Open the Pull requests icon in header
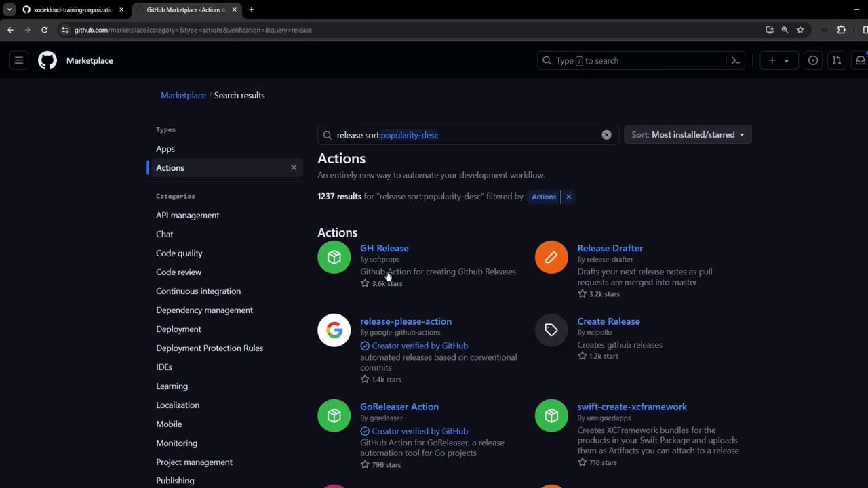The width and height of the screenshot is (868, 488). [x=836, y=60]
